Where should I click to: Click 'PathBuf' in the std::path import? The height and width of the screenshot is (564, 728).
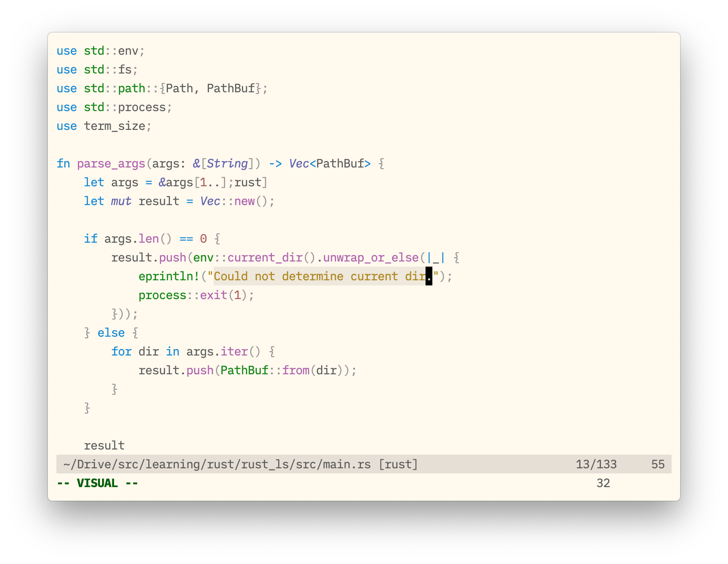231,88
